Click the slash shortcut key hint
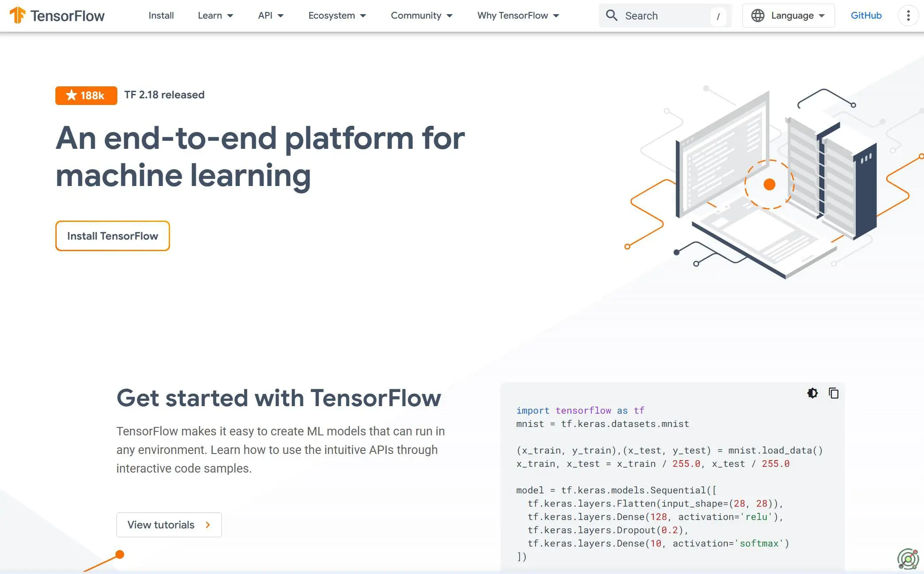The height and width of the screenshot is (574, 924). 718,16
